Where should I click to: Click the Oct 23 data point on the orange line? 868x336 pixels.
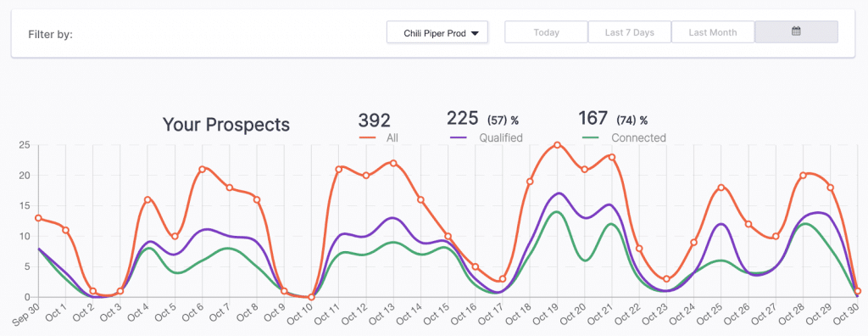point(666,279)
